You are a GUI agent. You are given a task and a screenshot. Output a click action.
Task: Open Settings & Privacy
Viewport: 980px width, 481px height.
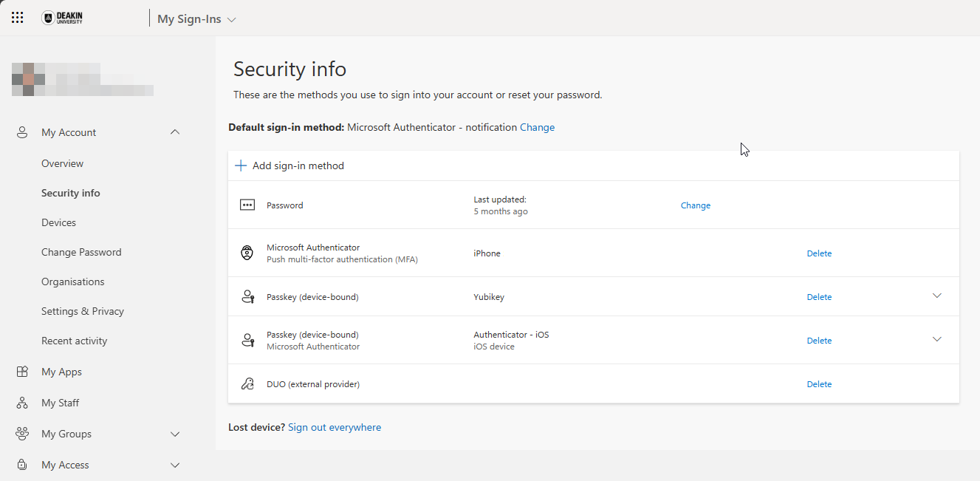[83, 311]
